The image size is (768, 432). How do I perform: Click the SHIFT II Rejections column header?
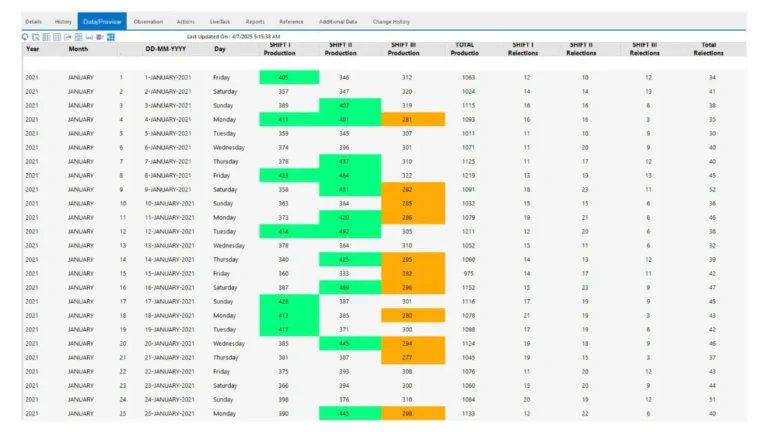tap(581, 49)
